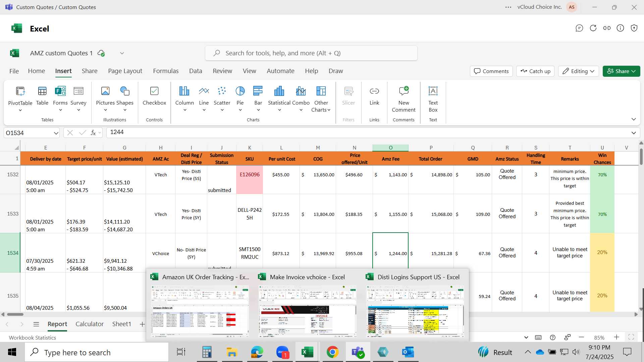Expand the status bar chevron menu
The width and height of the screenshot is (644, 362).
[x=526, y=337]
